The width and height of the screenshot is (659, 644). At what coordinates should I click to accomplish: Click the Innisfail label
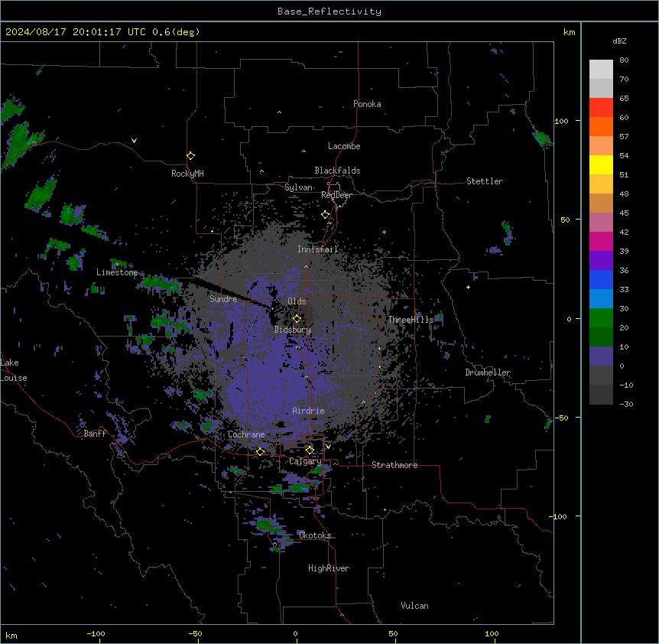pyautogui.click(x=318, y=249)
